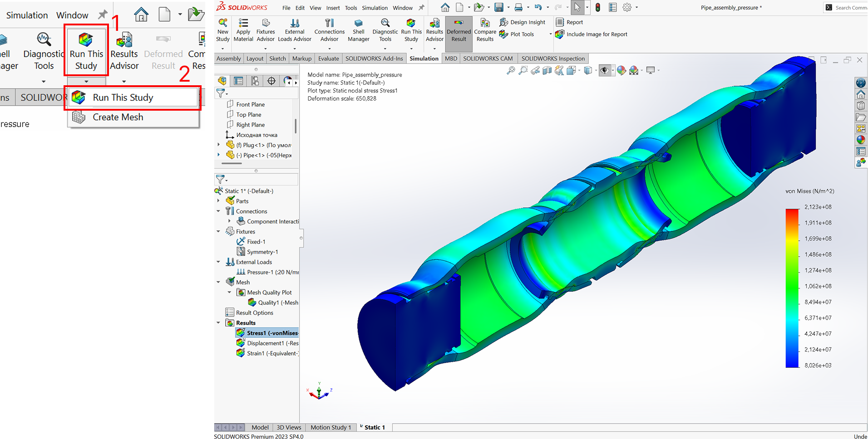Click Edit Appearance color ball icon
This screenshot has height=439, width=868.
[621, 70]
